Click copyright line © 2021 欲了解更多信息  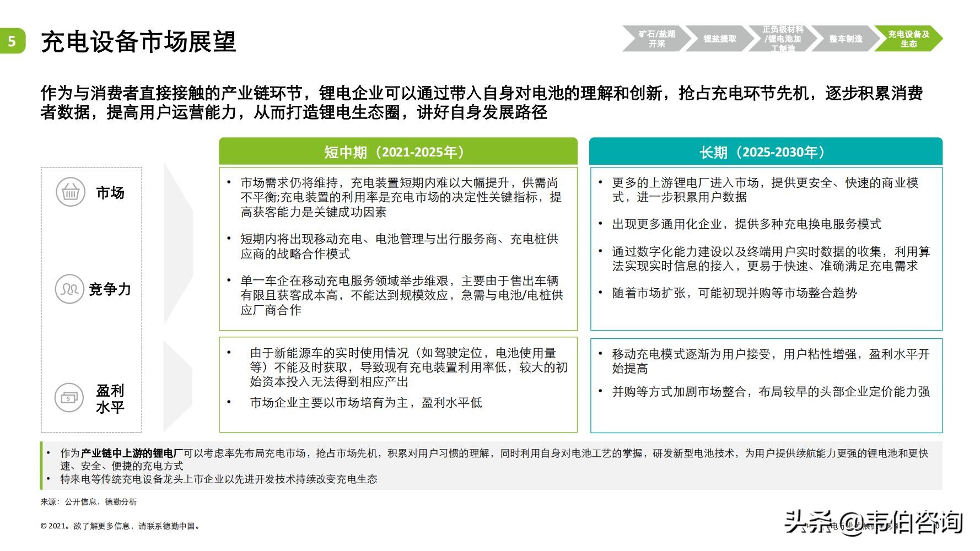click(120, 526)
